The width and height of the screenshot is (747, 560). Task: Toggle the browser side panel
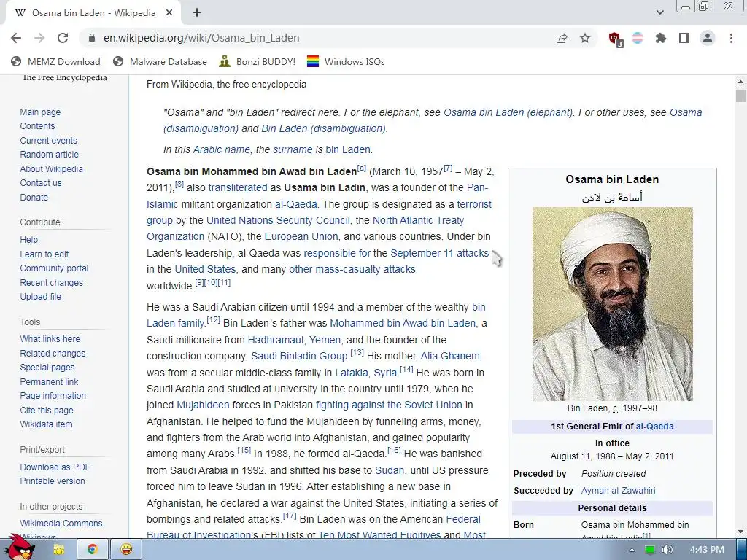coord(684,38)
